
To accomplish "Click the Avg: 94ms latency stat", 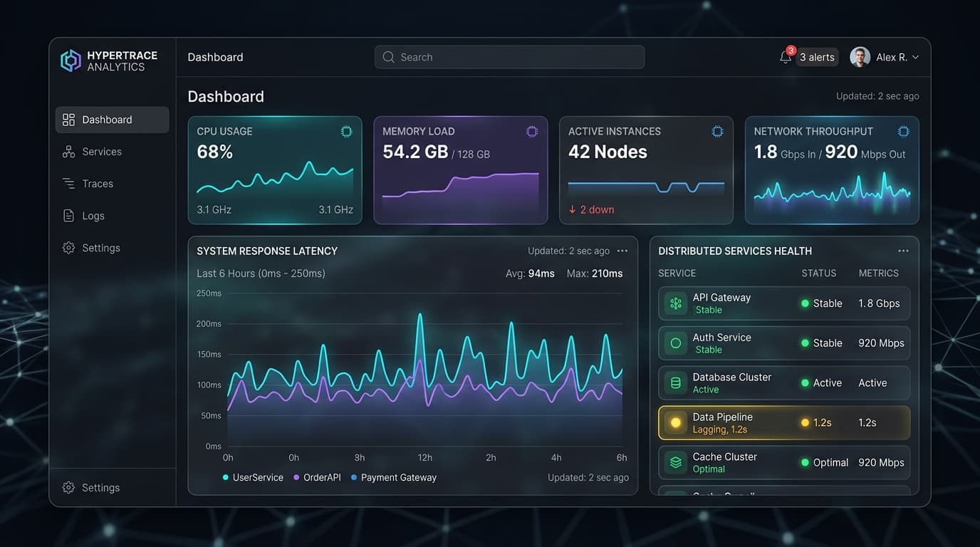I will click(x=530, y=273).
